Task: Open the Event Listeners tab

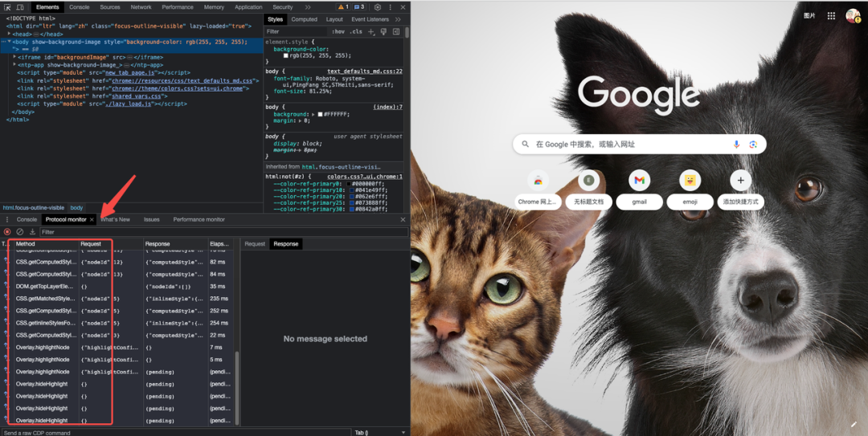Action: [370, 19]
